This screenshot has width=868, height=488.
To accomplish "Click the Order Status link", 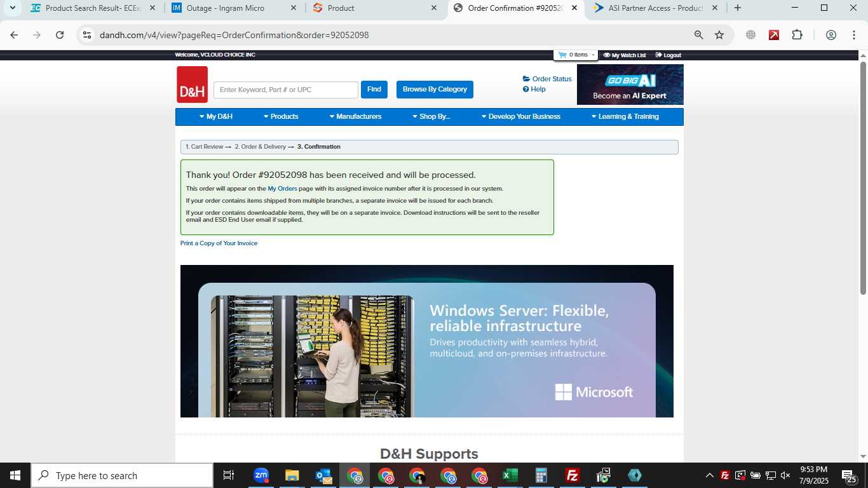I will click(547, 79).
